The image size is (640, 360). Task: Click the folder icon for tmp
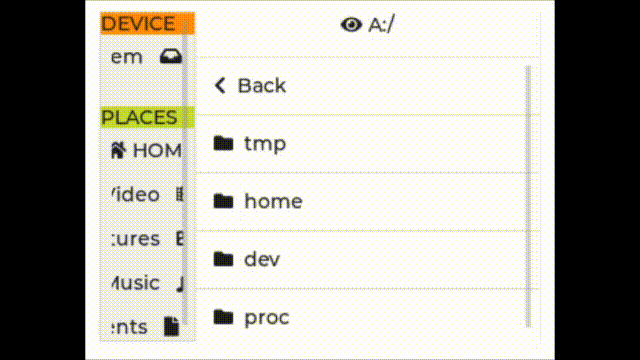(223, 143)
